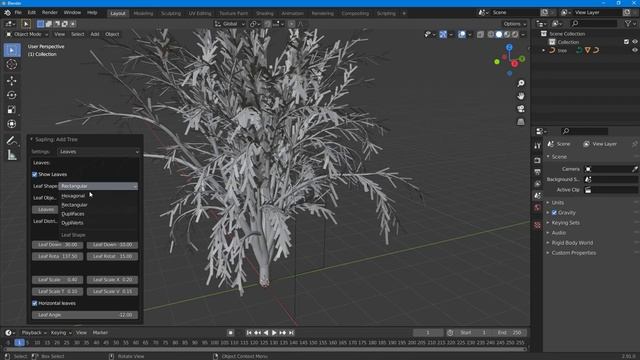Image resolution: width=640 pixels, height=360 pixels.
Task: Switch to the Modeling workspace tab
Action: [143, 13]
